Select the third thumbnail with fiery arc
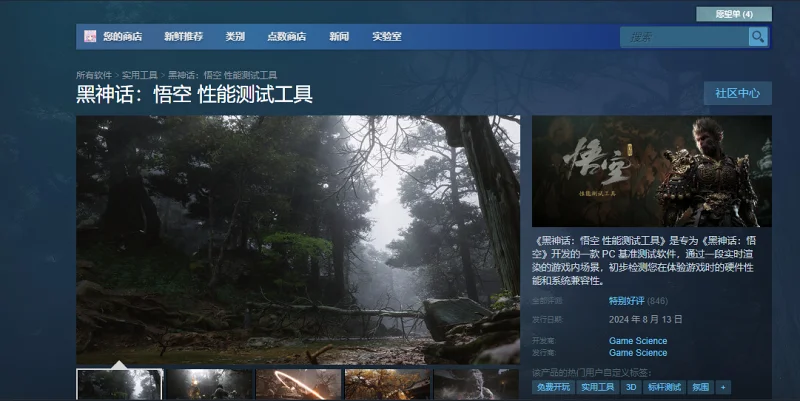The width and height of the screenshot is (800, 401). pyautogui.click(x=298, y=385)
